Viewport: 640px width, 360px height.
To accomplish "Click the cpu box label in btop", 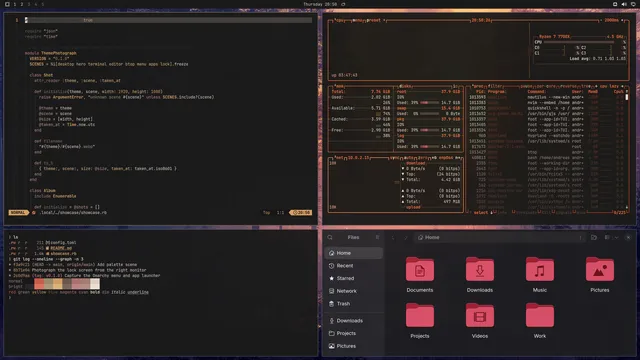I will click(x=339, y=20).
